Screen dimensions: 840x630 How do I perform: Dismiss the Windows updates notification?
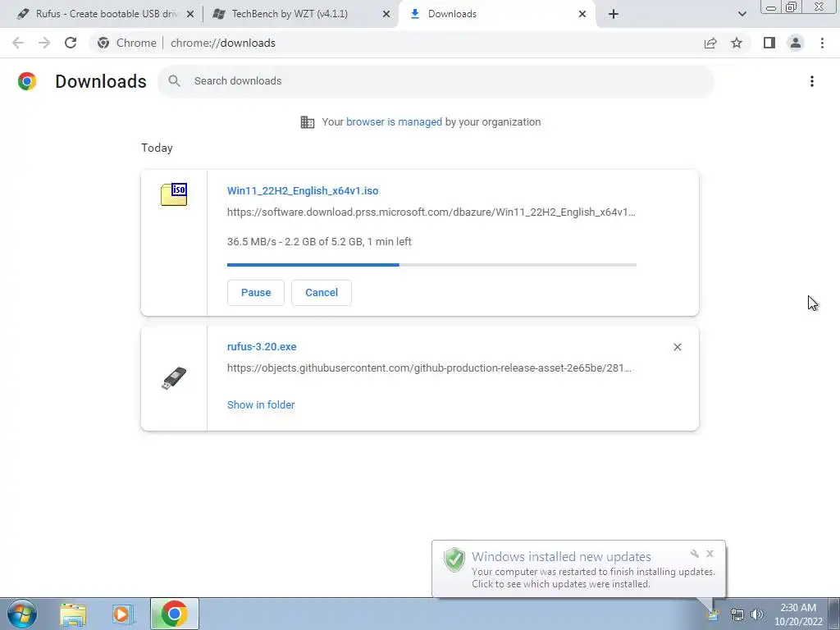point(710,554)
